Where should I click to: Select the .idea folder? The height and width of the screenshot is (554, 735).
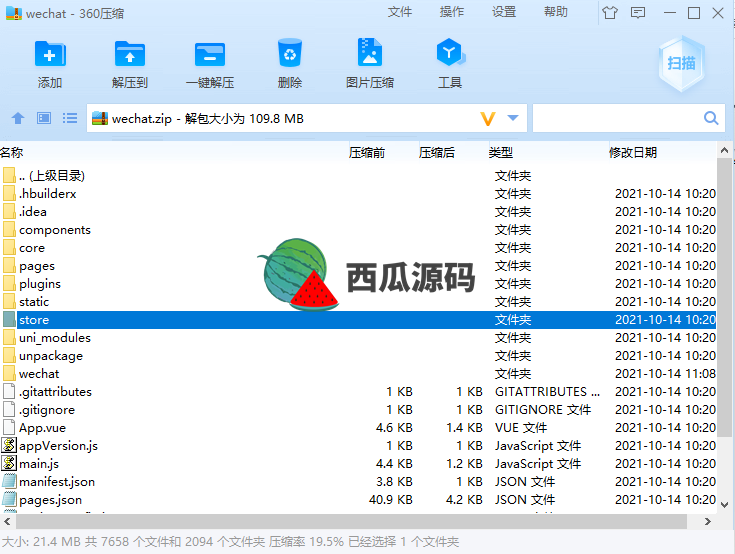click(x=358, y=212)
